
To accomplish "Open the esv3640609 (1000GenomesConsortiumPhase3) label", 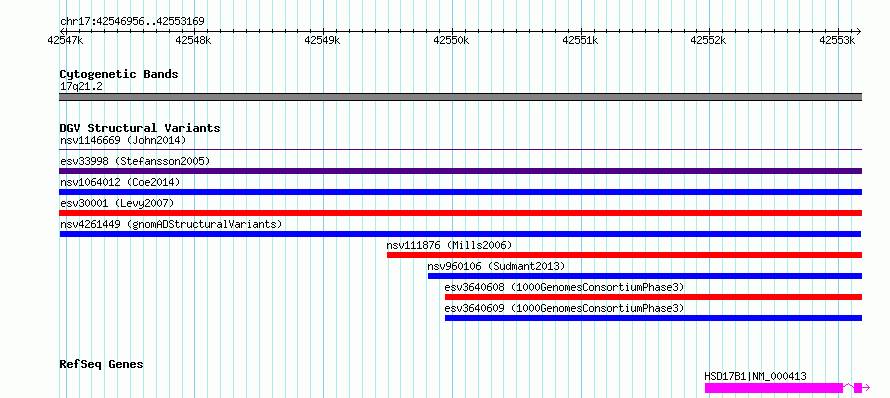I will (x=564, y=308).
